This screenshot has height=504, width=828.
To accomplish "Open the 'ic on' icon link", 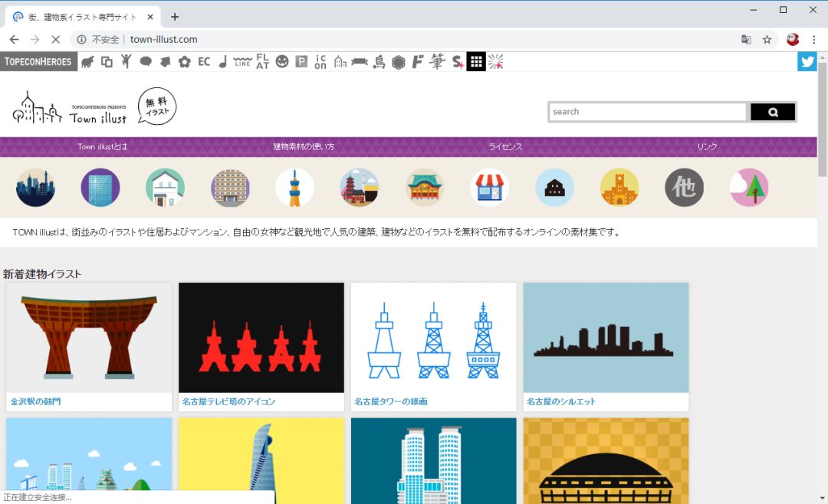I will click(x=320, y=62).
